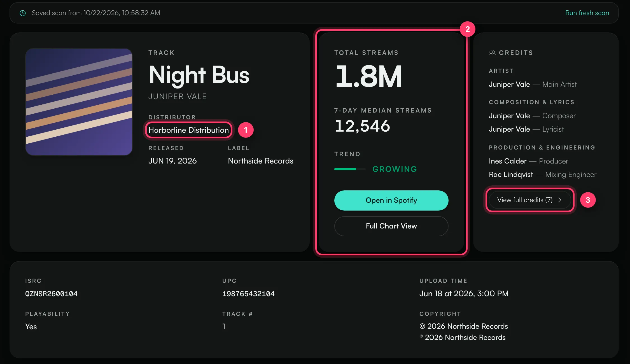Image resolution: width=630 pixels, height=364 pixels.
Task: Click the COPYRIGHT field label
Action: pyautogui.click(x=440, y=314)
